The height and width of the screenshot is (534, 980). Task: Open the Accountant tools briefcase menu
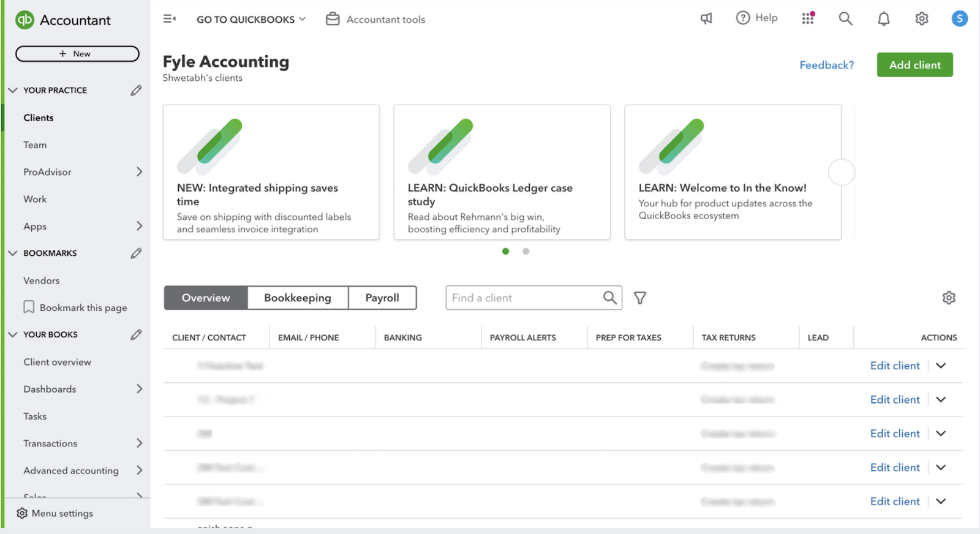pos(375,19)
